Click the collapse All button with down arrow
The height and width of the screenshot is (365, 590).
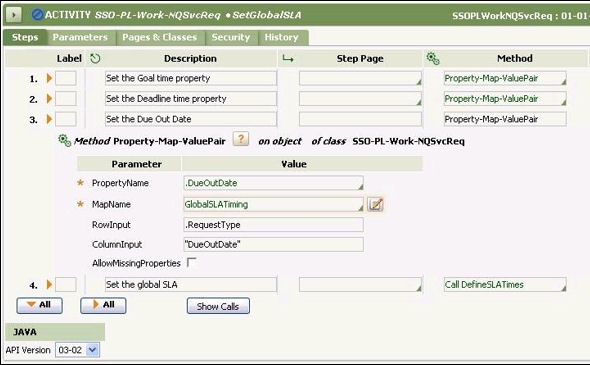[40, 305]
